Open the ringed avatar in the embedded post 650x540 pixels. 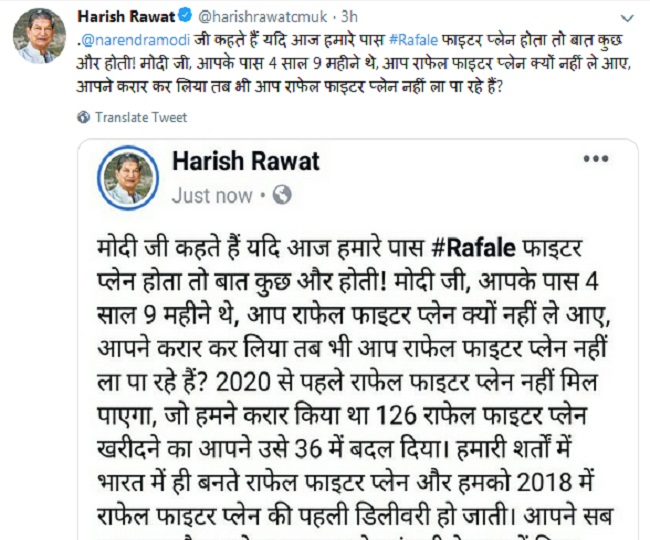[128, 177]
